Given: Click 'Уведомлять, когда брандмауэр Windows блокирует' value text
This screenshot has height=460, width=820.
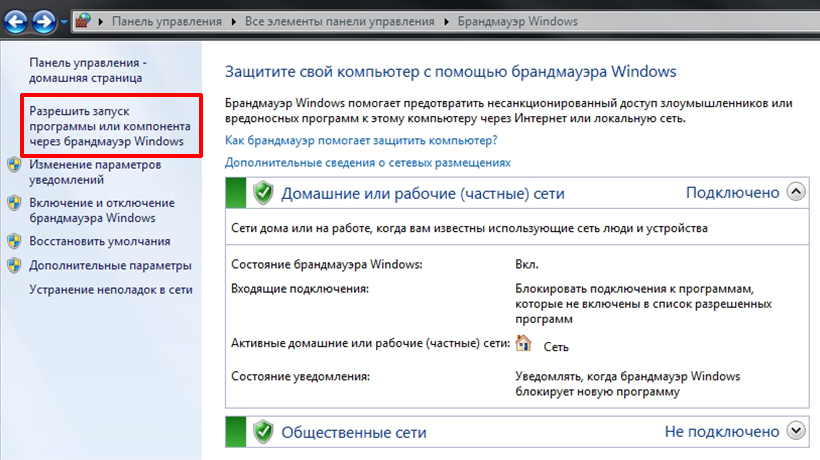Looking at the screenshot, I should point(628,384).
